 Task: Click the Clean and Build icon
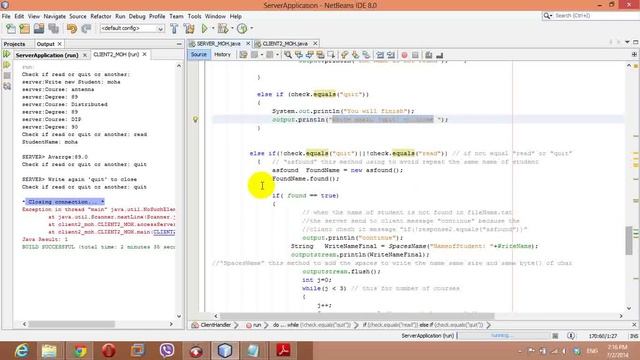[x=189, y=29]
